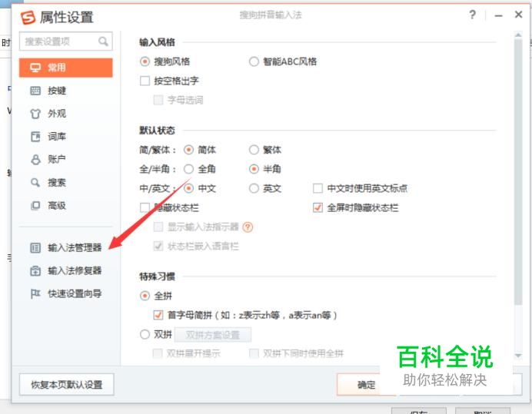This screenshot has width=532, height=414.
Task: Select 繁体 radio button
Action: 254,150
